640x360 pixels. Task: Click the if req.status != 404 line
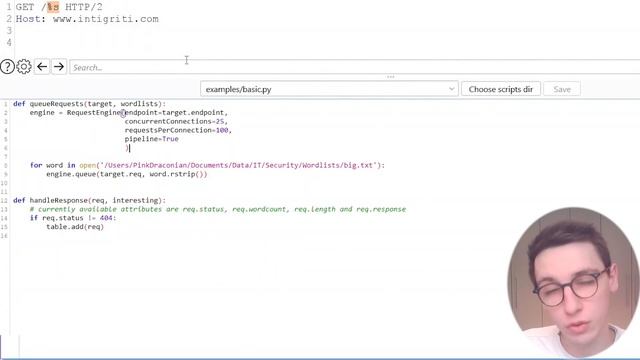[73, 218]
